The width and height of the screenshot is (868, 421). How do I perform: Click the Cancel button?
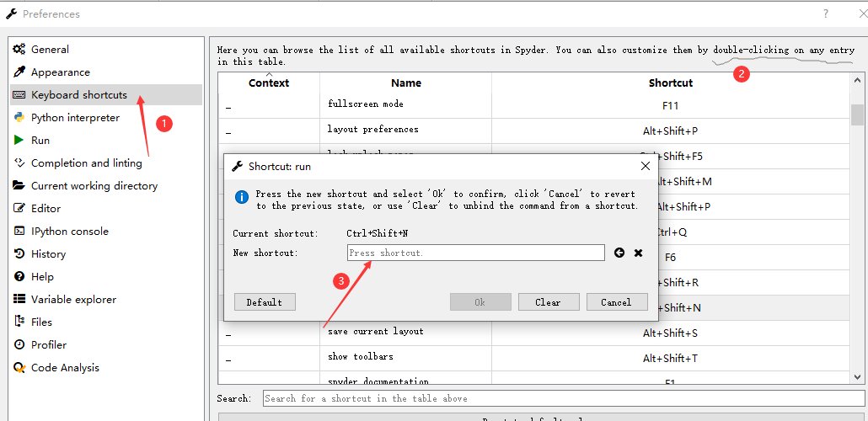coord(617,302)
